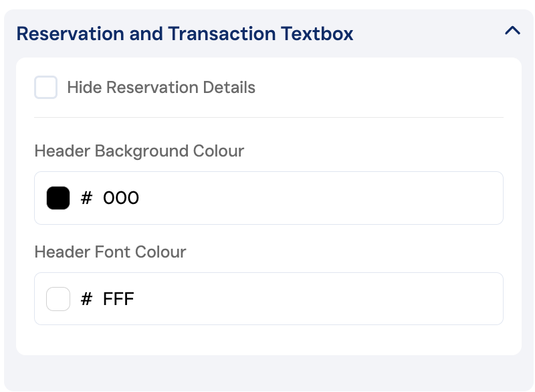Click the hash symbol beside FFF

point(86,299)
